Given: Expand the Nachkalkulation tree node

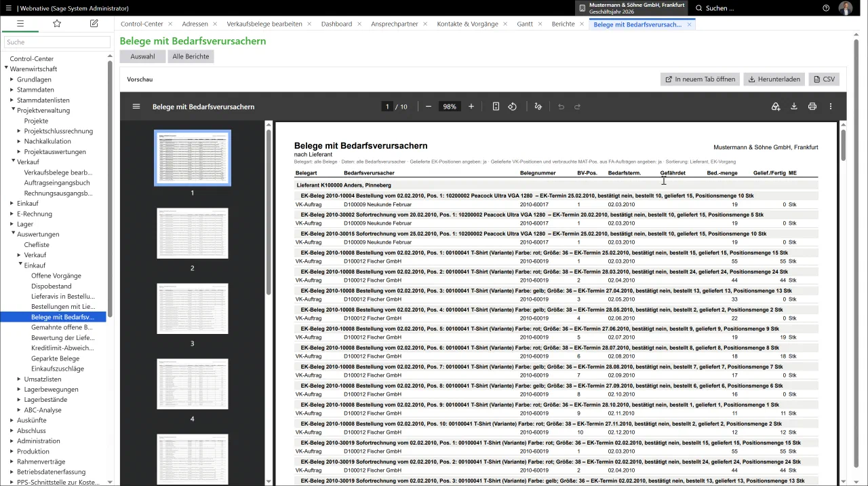Looking at the screenshot, I should [x=20, y=141].
